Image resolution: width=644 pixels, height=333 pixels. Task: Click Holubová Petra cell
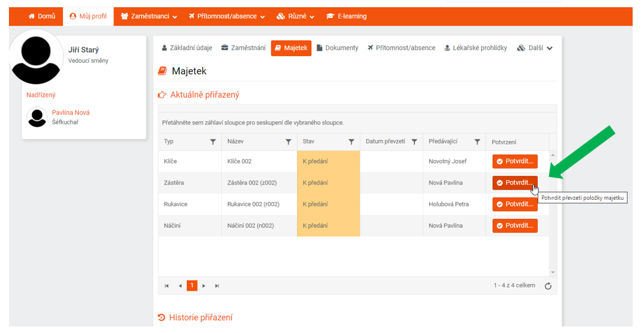pyautogui.click(x=454, y=204)
